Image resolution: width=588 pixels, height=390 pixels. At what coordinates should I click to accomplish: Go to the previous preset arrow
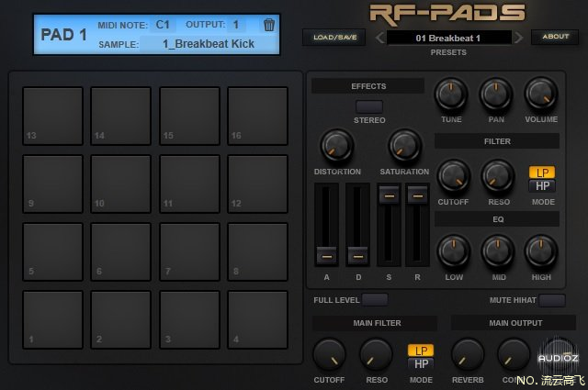point(379,38)
